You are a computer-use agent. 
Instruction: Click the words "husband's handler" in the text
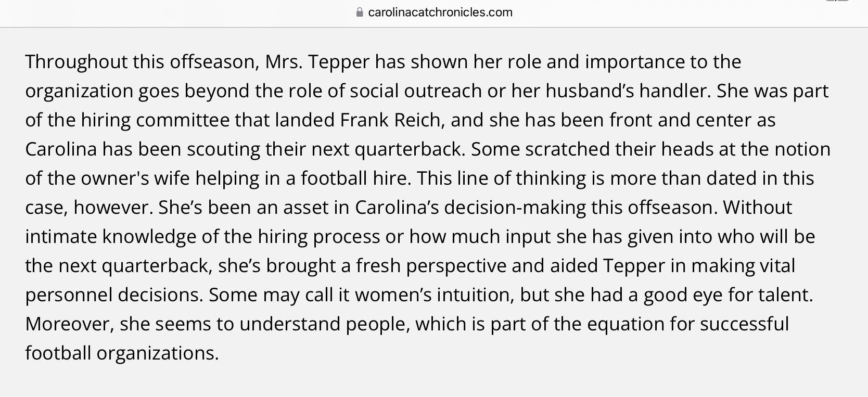point(628,91)
